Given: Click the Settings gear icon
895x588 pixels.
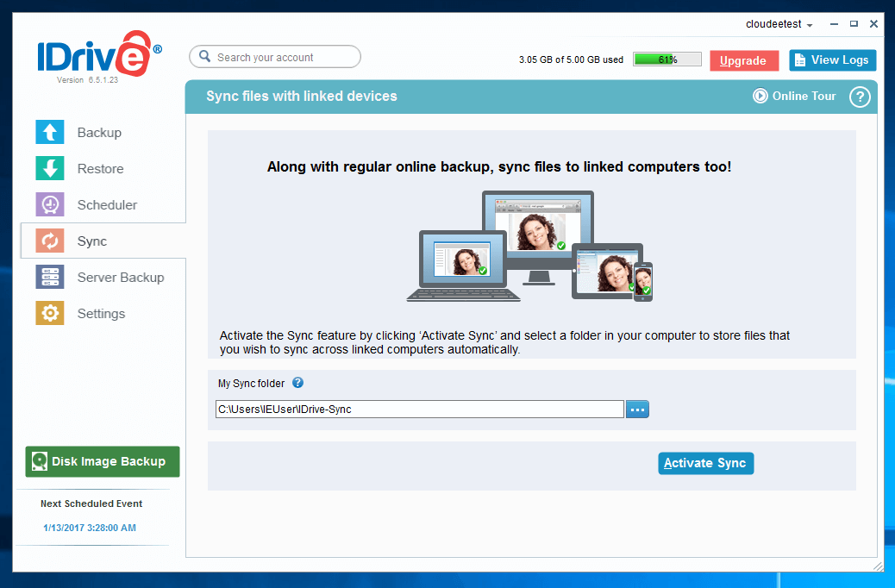Looking at the screenshot, I should tap(50, 314).
